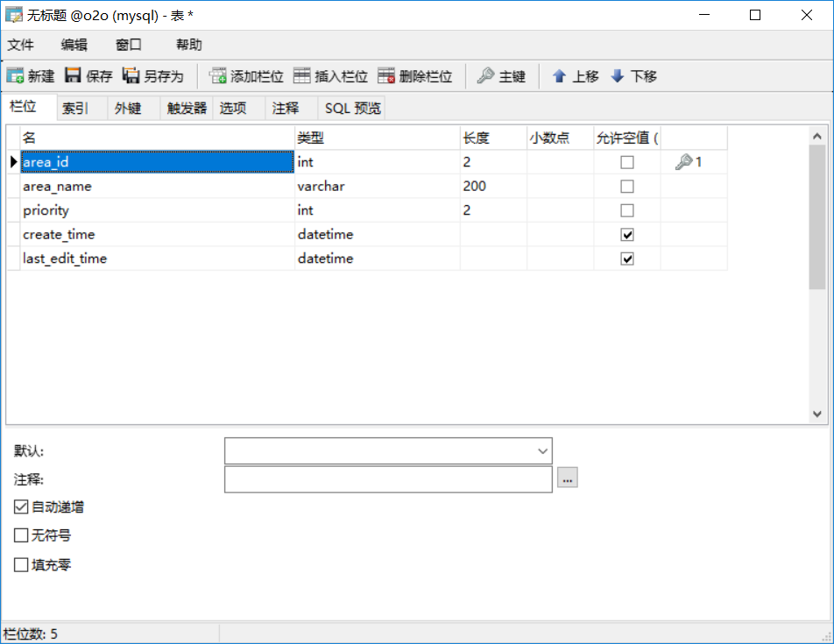Click length cell of priority row

click(493, 210)
